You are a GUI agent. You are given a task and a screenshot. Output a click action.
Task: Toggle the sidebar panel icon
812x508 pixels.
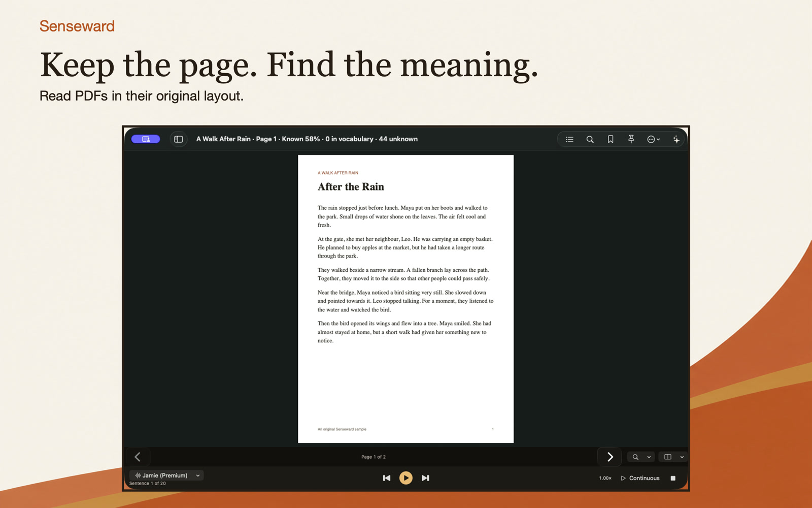(178, 139)
